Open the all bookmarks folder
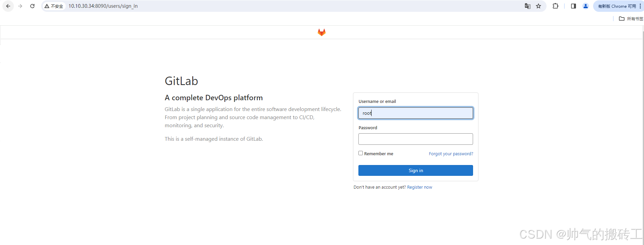 click(x=631, y=19)
